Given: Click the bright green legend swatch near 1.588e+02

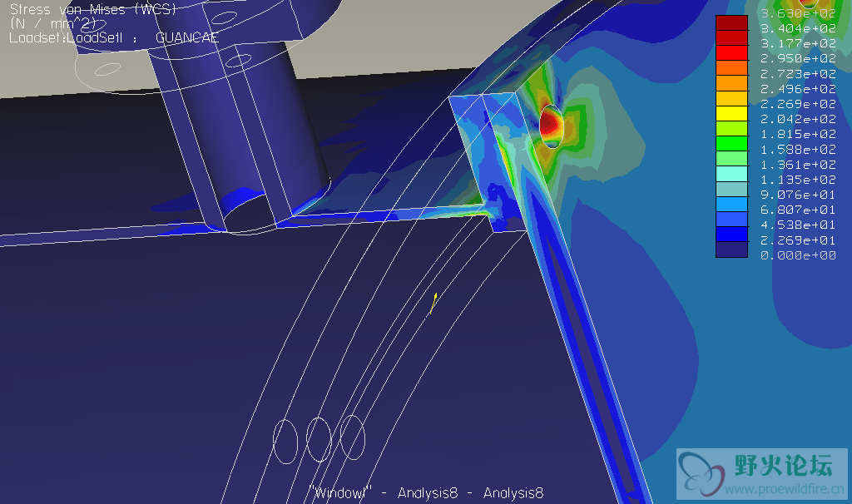Looking at the screenshot, I should (x=731, y=143).
